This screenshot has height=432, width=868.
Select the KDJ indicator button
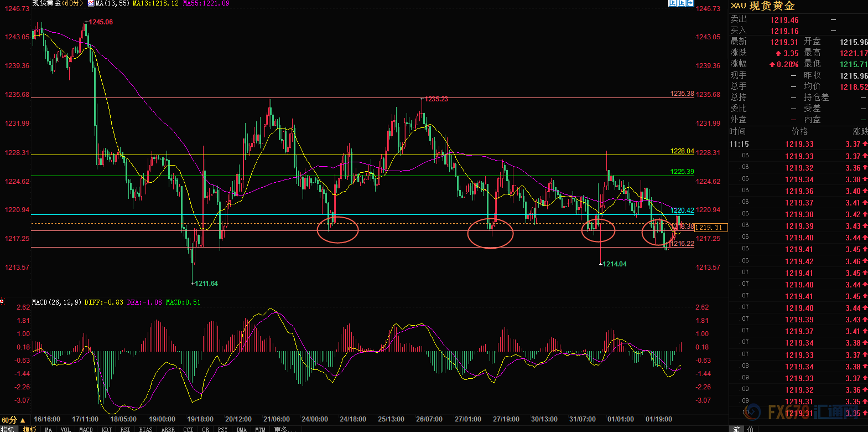click(106, 429)
